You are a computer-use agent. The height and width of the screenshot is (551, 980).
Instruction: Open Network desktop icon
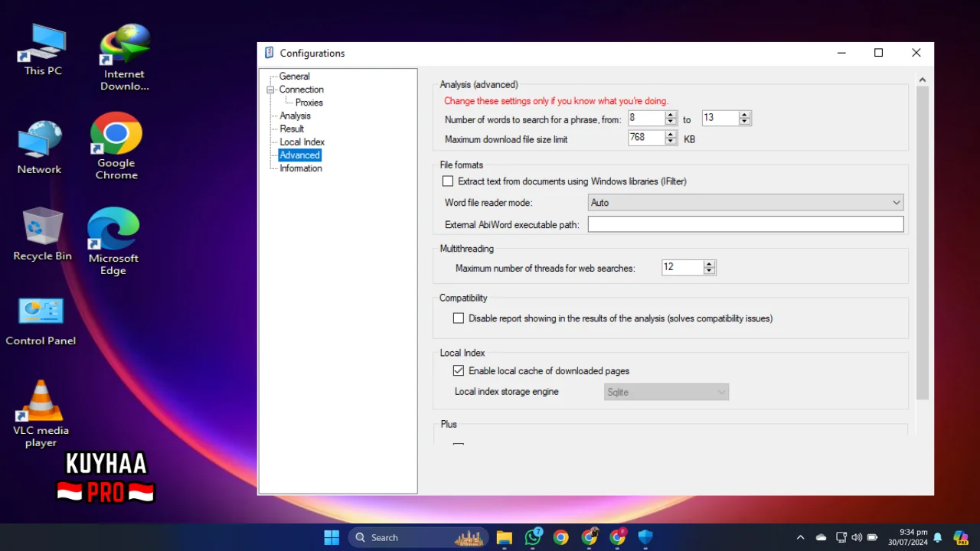[40, 148]
